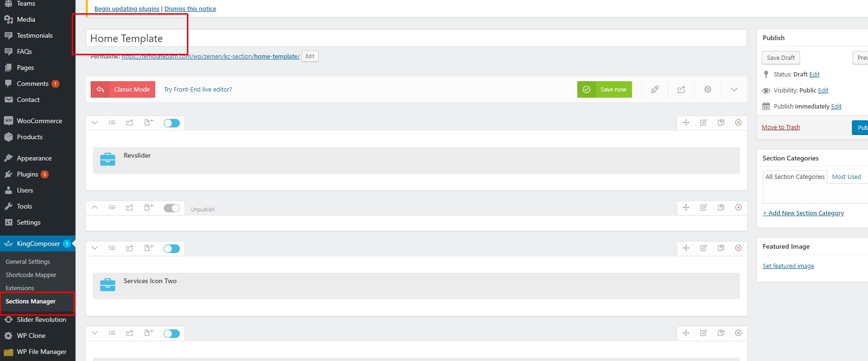Click the edit pencil icon on the unpublished row

(x=703, y=208)
